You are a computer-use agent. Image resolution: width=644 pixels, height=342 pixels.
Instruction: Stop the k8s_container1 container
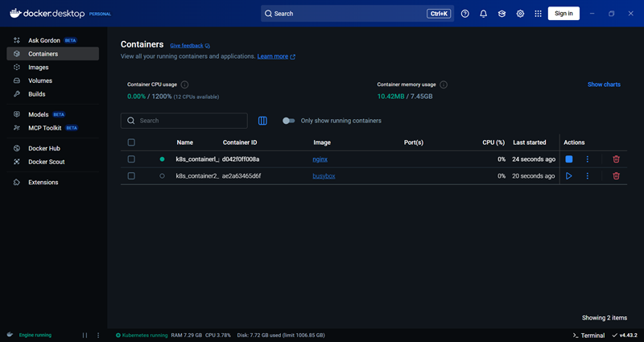569,159
